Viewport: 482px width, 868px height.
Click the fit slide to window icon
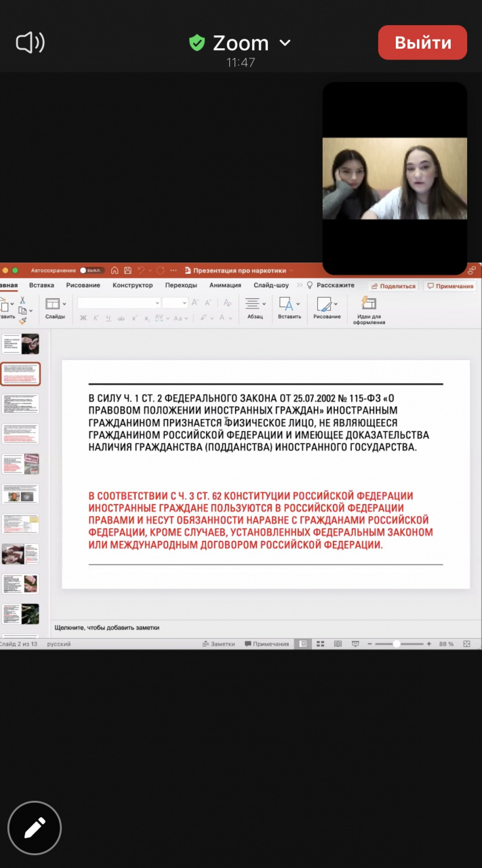466,644
